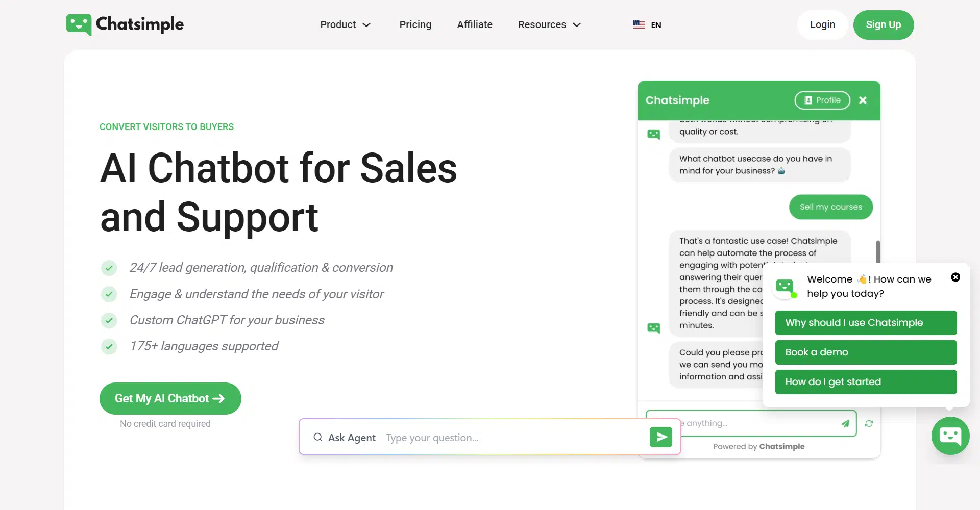Go to the Pricing page
This screenshot has height=510, width=980.
415,24
